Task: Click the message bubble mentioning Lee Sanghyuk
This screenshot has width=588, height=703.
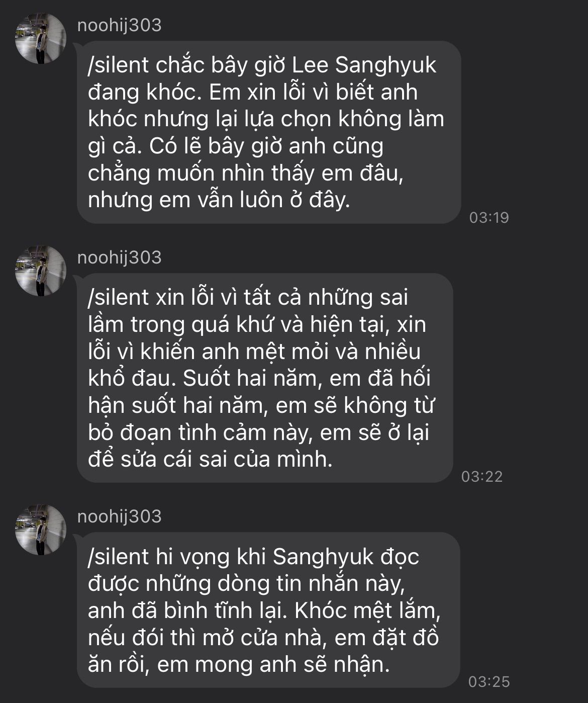Action: point(268,132)
